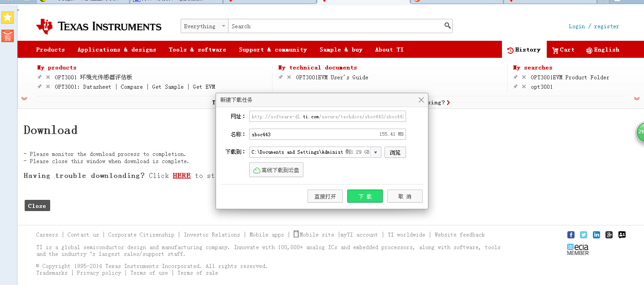Open the Cart

[563, 50]
